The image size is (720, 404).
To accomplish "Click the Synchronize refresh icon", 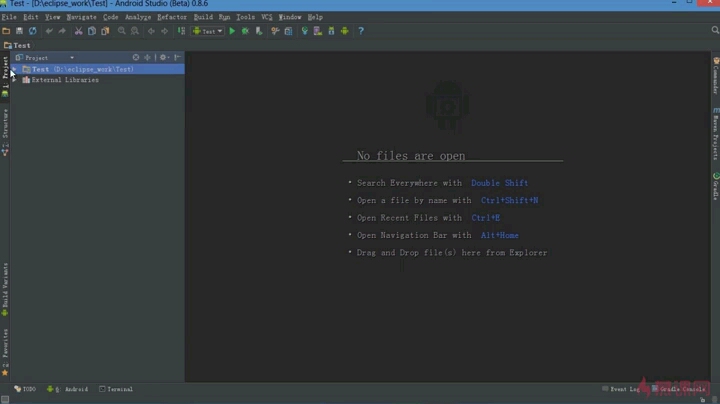I will point(33,31).
